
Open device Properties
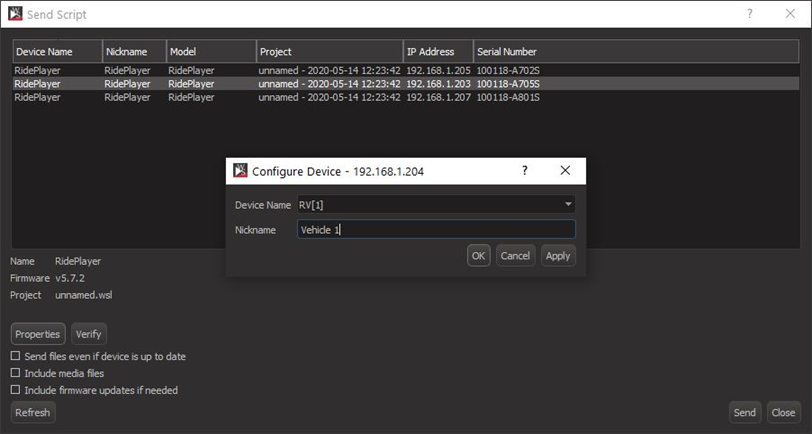38,334
